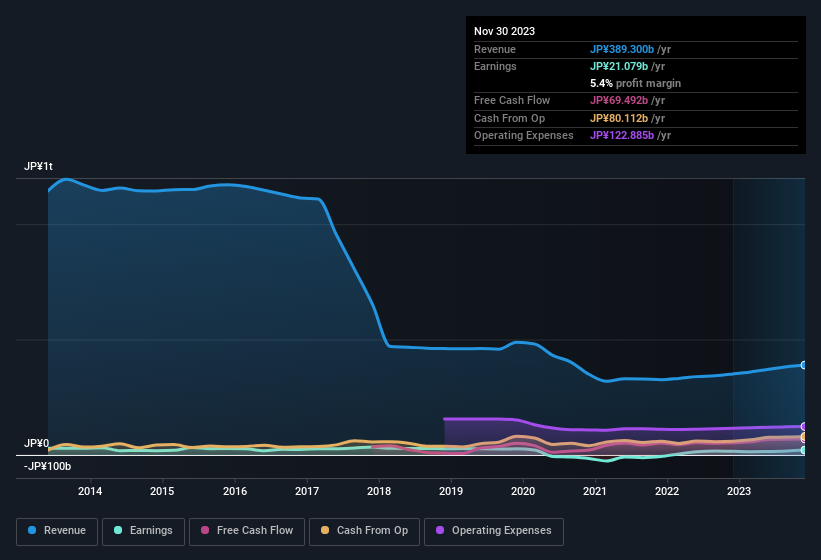Select the 2014 label on the x-axis
821x560 pixels.
point(90,491)
